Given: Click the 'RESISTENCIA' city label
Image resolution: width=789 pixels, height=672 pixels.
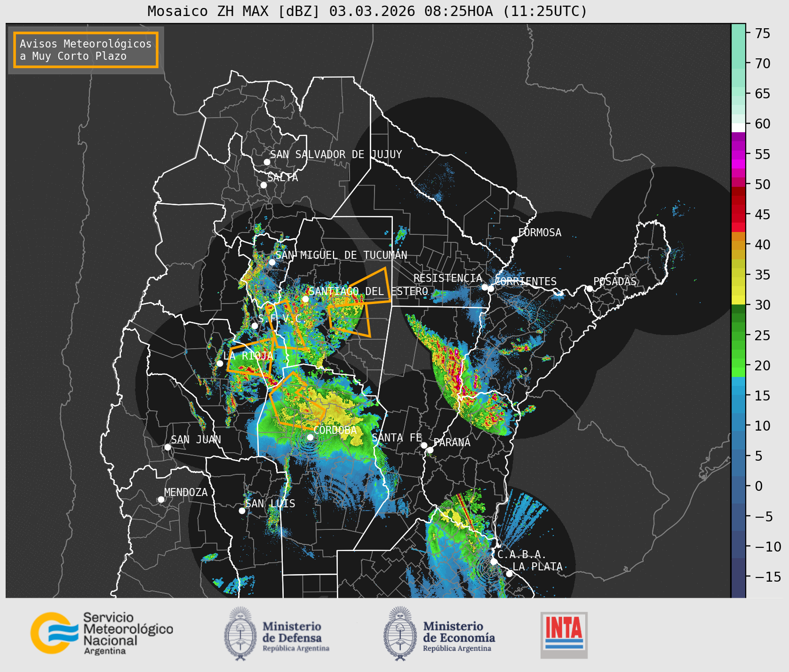Looking at the screenshot, I should coord(448,278).
